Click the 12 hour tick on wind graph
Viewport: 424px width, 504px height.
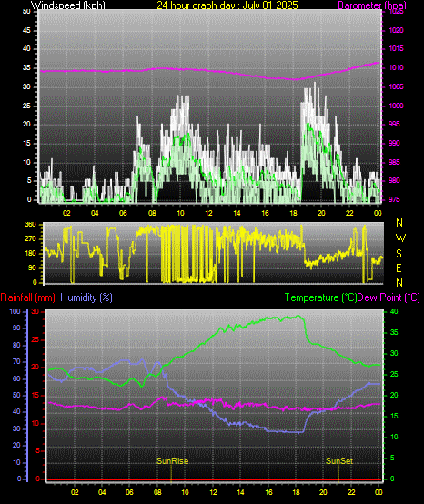point(208,213)
